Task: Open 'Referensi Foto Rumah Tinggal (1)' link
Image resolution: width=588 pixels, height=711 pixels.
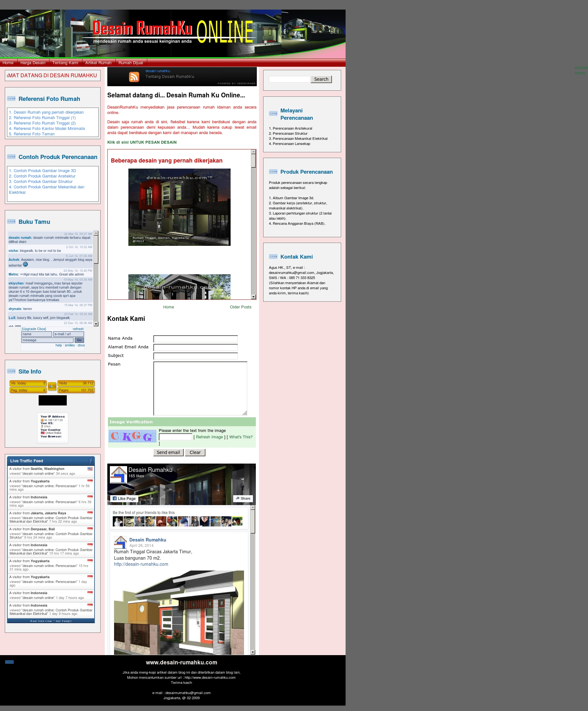Action: tap(45, 118)
